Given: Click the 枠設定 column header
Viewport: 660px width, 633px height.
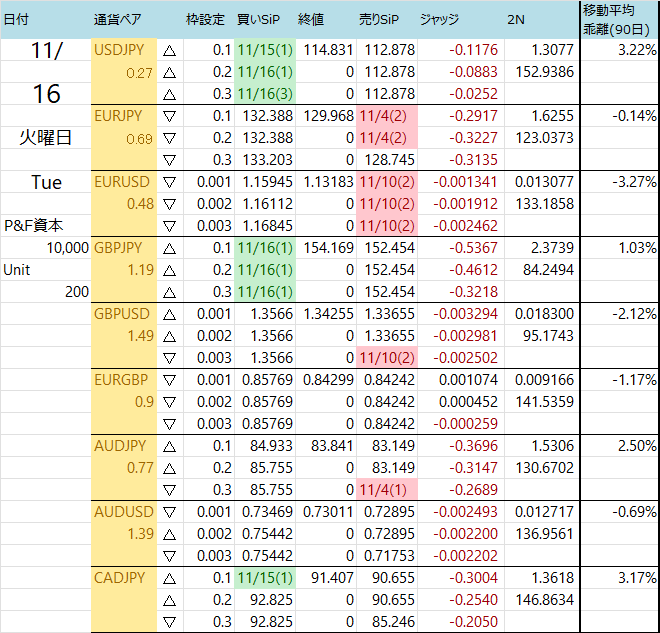Looking at the screenshot, I should [x=205, y=19].
